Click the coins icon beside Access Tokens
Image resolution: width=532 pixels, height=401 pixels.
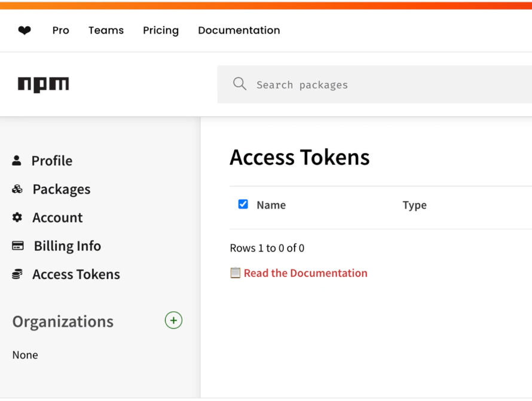coord(16,274)
